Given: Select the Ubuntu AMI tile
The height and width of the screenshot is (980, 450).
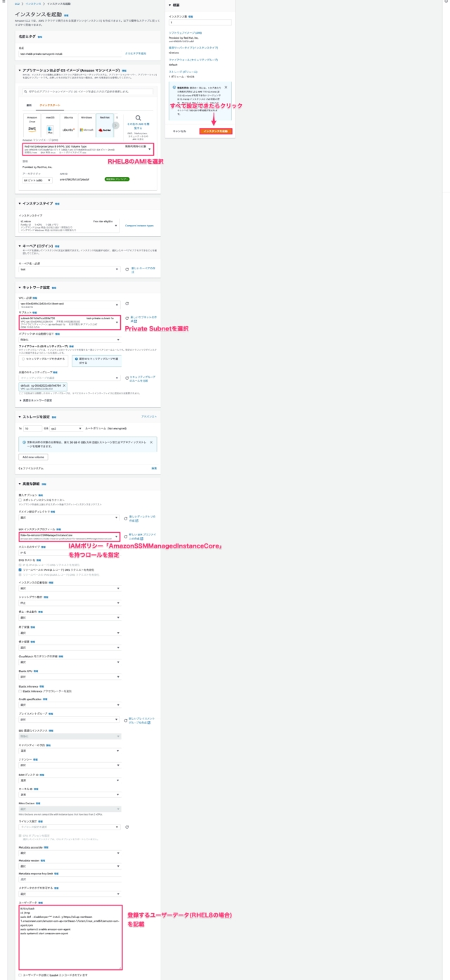Looking at the screenshot, I should click(x=69, y=124).
